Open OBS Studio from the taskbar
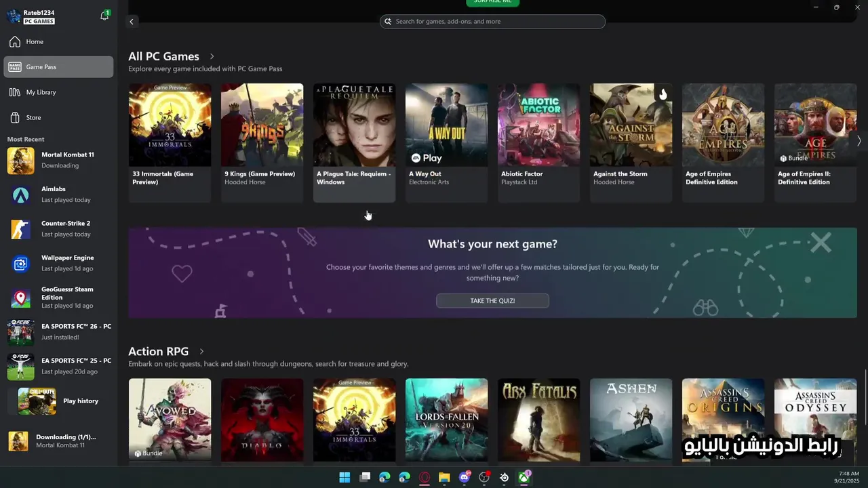Viewport: 868px width, 488px height. coord(484,478)
